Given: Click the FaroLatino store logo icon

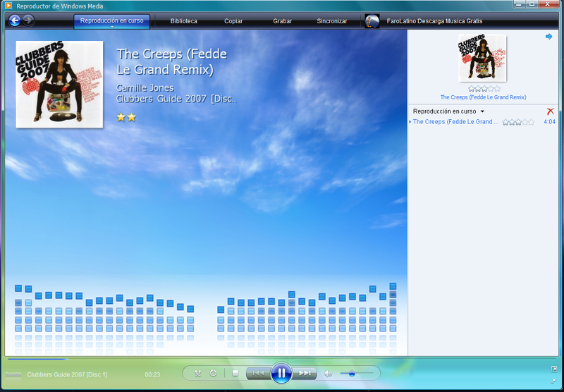Looking at the screenshot, I should tap(372, 21).
